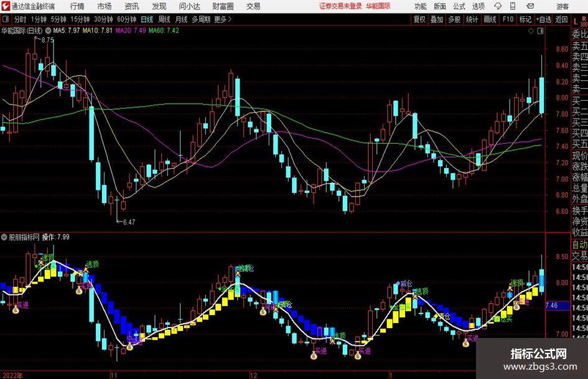Click the R 300 icon in right panel header

[x=584, y=21]
